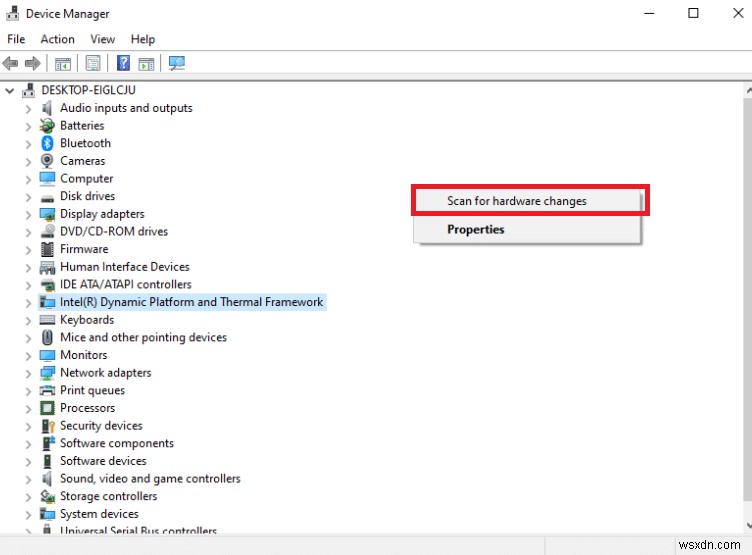752x555 pixels.
Task: Expand the Network adapters chevron
Action: coord(28,373)
